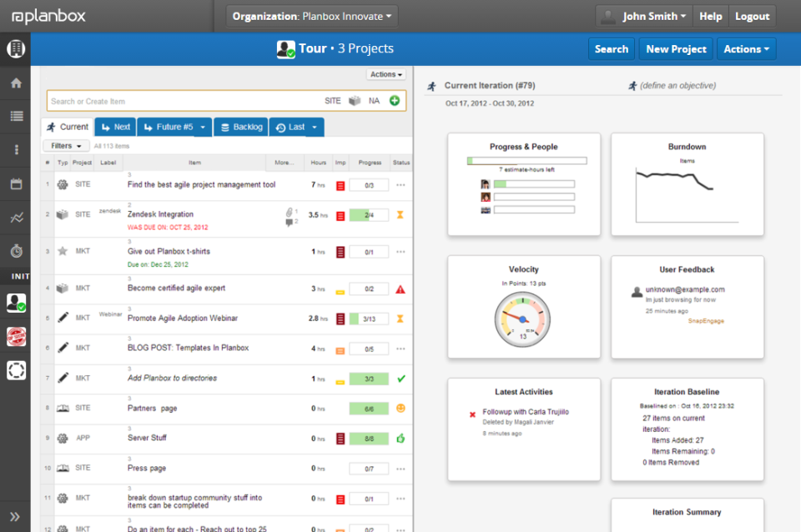The height and width of the screenshot is (532, 801).
Task: Click the Help button in the top bar
Action: point(710,15)
